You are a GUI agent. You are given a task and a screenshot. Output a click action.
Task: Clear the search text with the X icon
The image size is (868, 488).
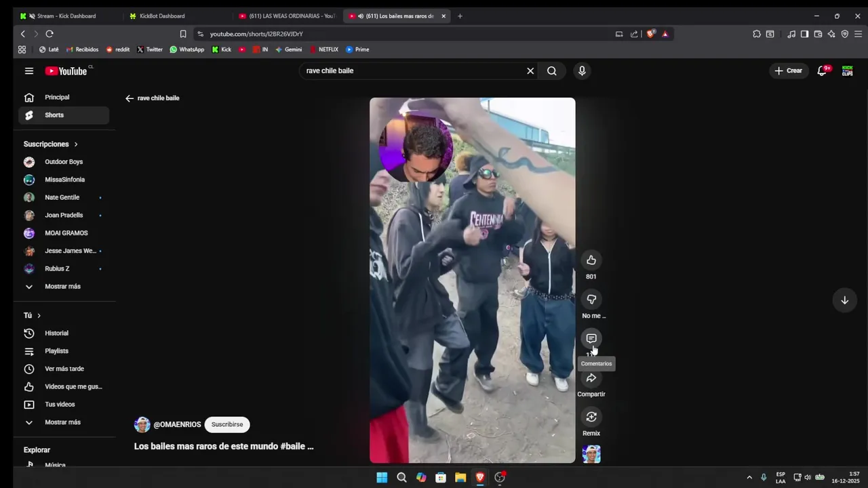(x=530, y=70)
